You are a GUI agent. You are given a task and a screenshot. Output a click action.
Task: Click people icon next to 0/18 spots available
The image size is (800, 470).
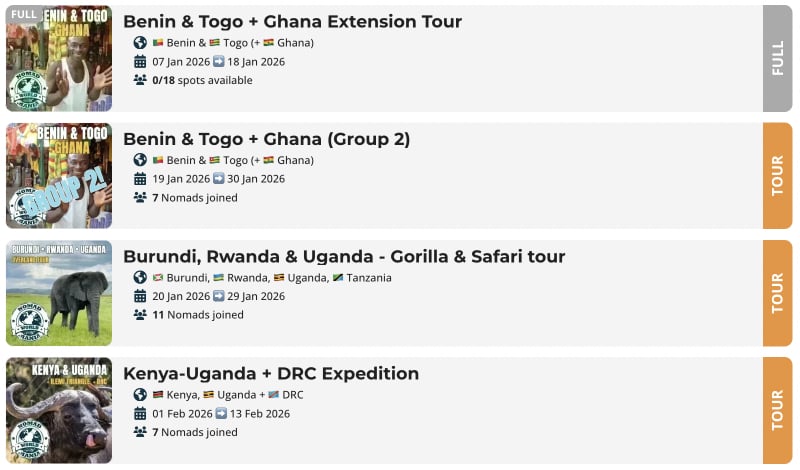(140, 80)
